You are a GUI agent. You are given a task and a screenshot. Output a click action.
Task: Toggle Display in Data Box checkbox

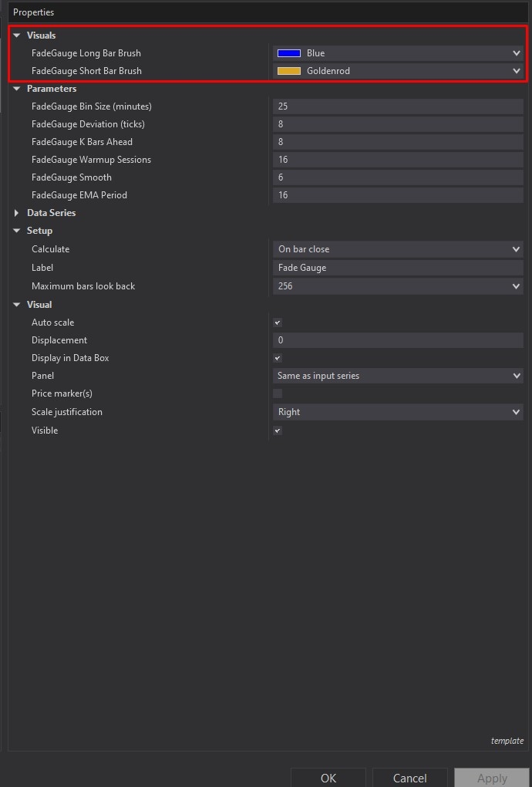click(x=278, y=358)
